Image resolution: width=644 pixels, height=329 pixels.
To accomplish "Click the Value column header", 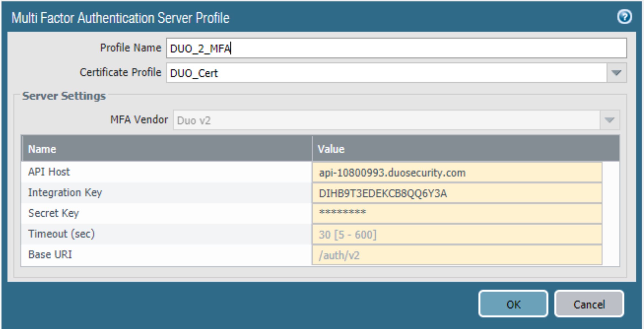I will 331,149.
